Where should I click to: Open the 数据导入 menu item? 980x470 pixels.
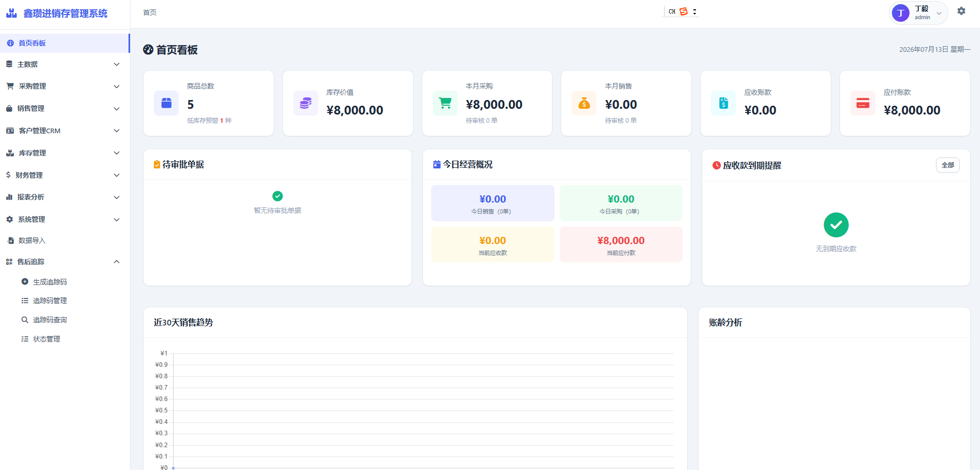[65, 240]
